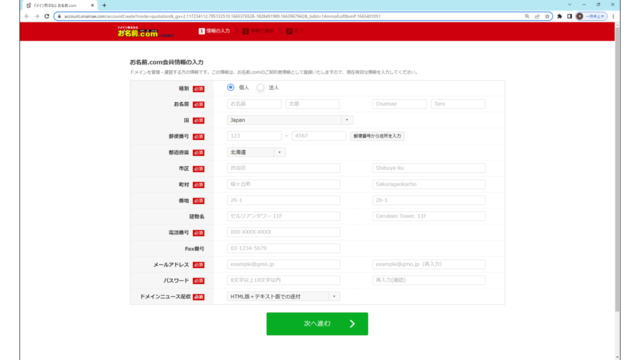
Task: Click the fax number field 03-1234-5679
Action: pyautogui.click(x=284, y=248)
